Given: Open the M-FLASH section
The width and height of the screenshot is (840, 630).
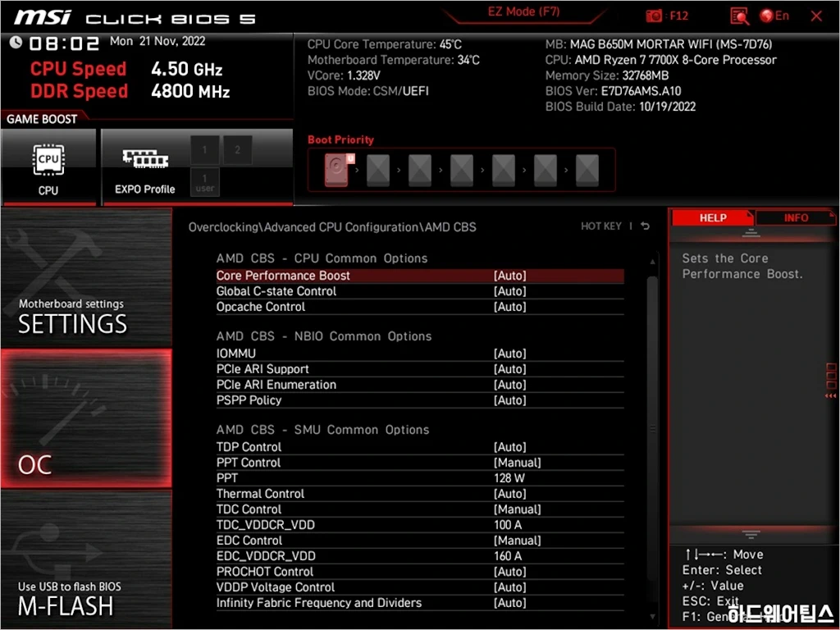Looking at the screenshot, I should (87, 559).
